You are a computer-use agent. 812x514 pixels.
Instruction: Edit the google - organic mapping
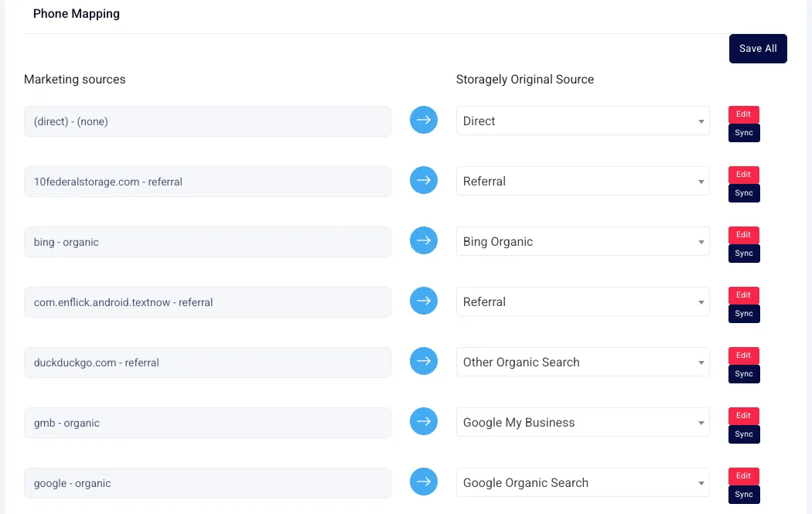(x=744, y=476)
